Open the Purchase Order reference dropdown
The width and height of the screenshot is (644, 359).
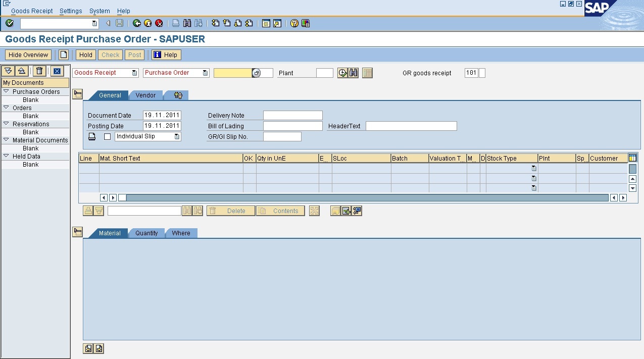tap(205, 73)
